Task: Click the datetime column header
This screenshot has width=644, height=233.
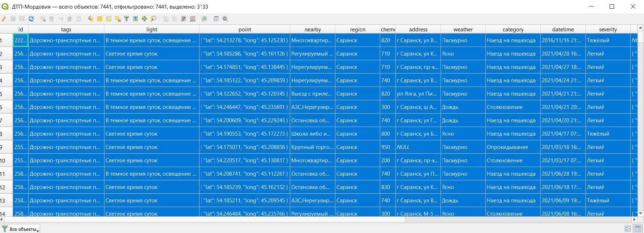Action: point(562,30)
